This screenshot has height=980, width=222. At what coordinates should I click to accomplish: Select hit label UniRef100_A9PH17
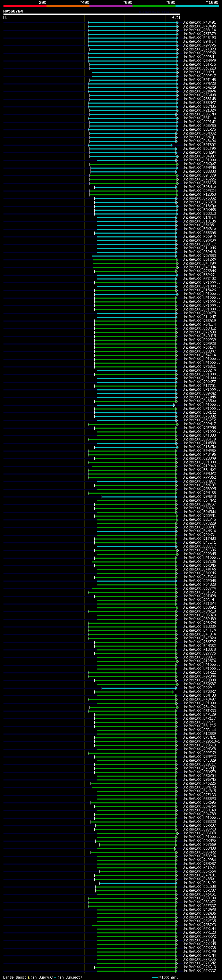(199, 424)
